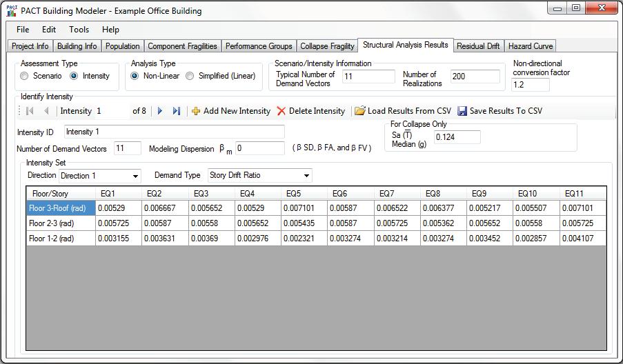The width and height of the screenshot is (623, 364).
Task: Click the Delete Intensity label
Action: pos(317,111)
